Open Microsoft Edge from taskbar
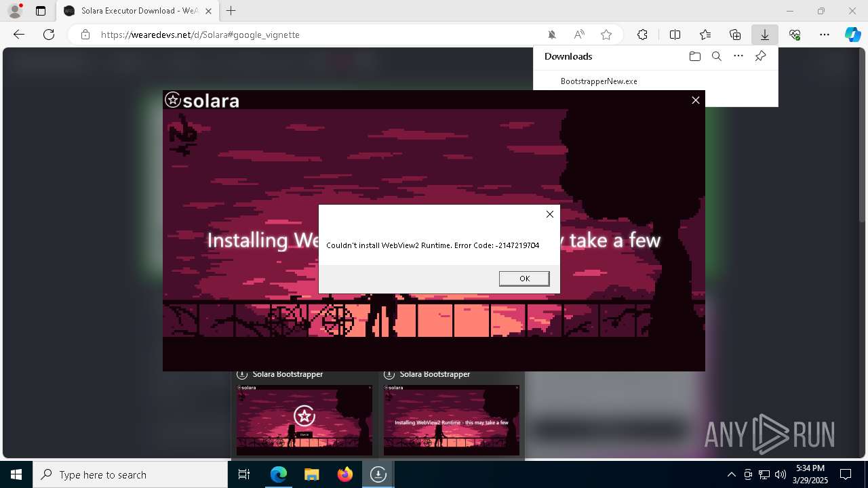This screenshot has width=868, height=488. point(279,474)
